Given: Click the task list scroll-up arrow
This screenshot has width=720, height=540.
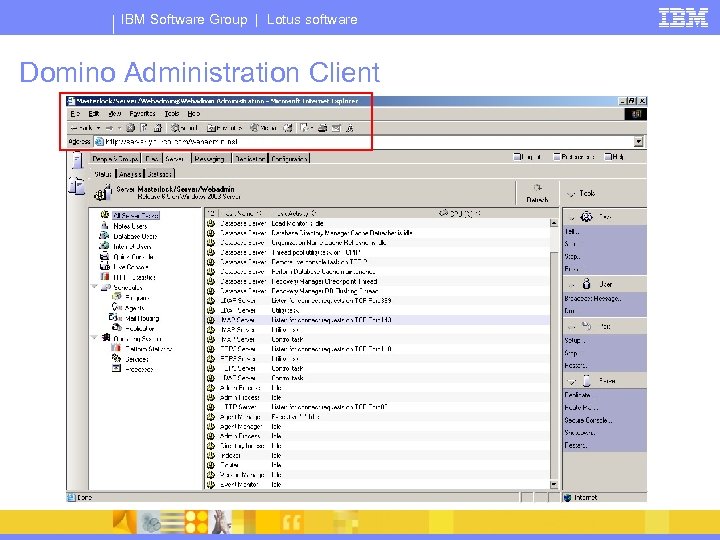Looking at the screenshot, I should tap(553, 223).
